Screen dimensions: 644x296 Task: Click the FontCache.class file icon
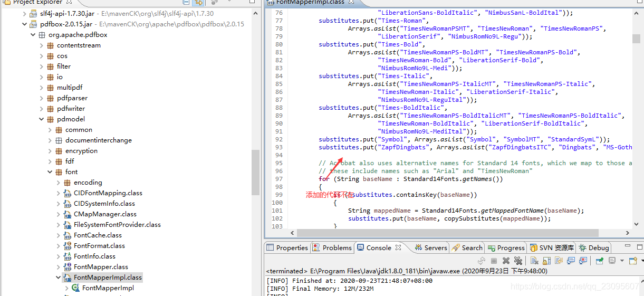pyautogui.click(x=68, y=235)
